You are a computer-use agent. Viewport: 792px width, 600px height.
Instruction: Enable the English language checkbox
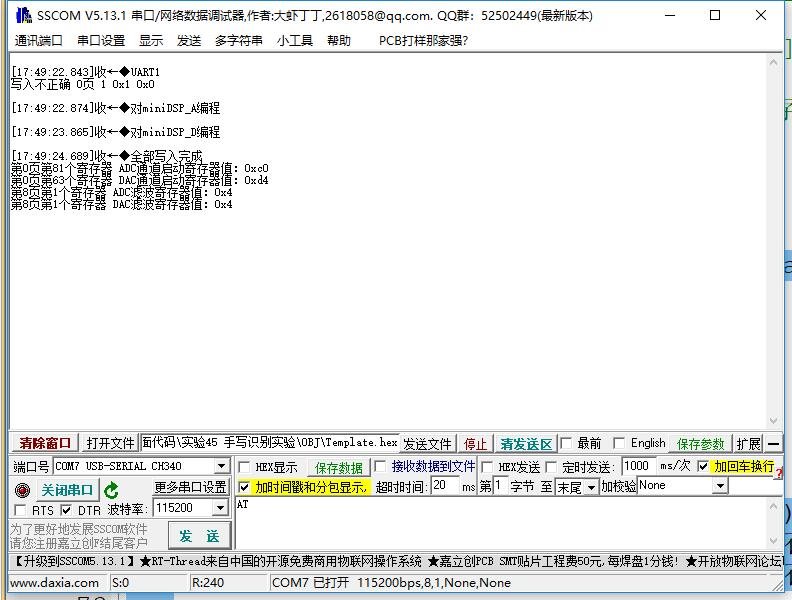(x=619, y=443)
